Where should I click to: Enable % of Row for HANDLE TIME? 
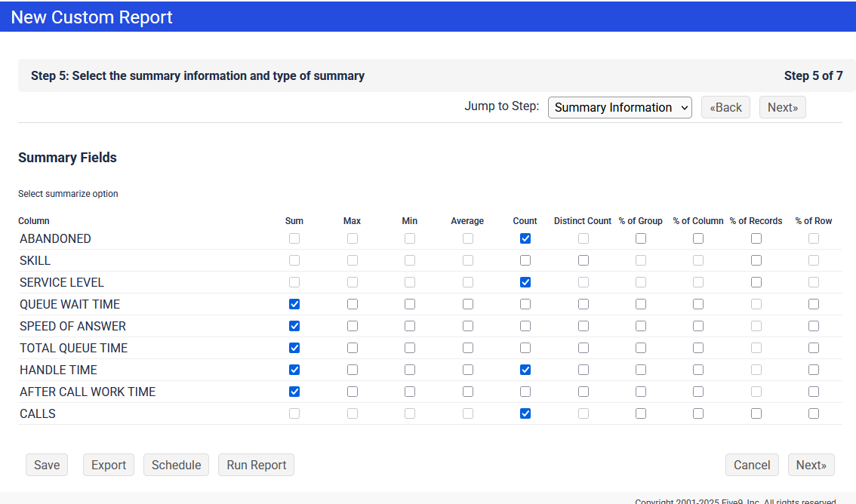point(814,370)
